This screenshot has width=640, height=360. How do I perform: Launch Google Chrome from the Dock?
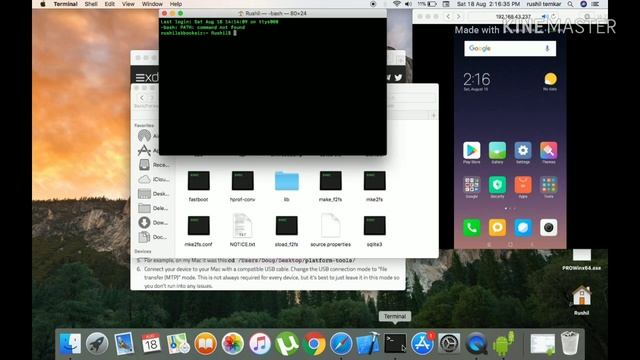point(314,344)
